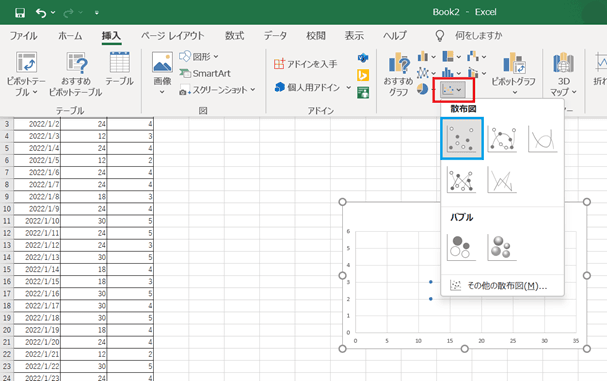This screenshot has height=381, width=607.
Task: Insert a テーブル from ribbon
Action: (120, 69)
